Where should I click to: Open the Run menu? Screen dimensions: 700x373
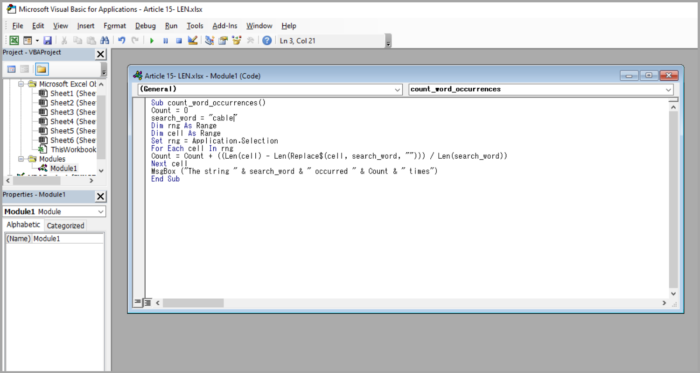tap(171, 26)
